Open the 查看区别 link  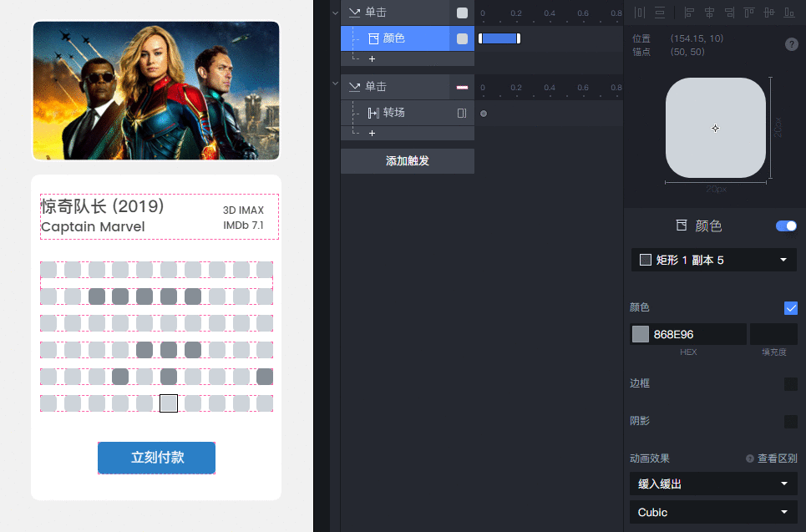(x=778, y=459)
